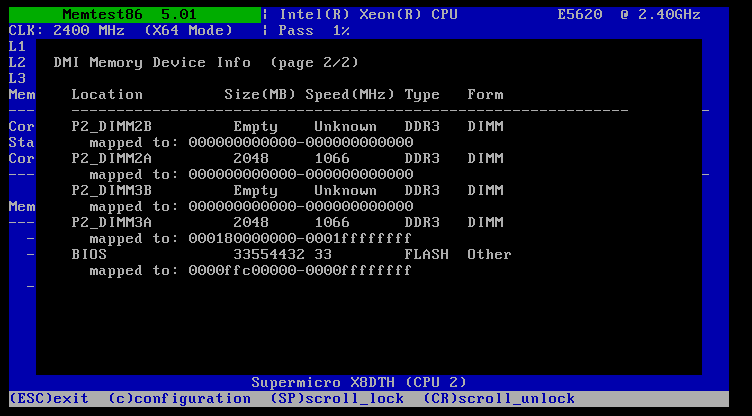752x416 pixels.
Task: Select (CR)scroll_unlock in bottom bar
Action: point(499,399)
